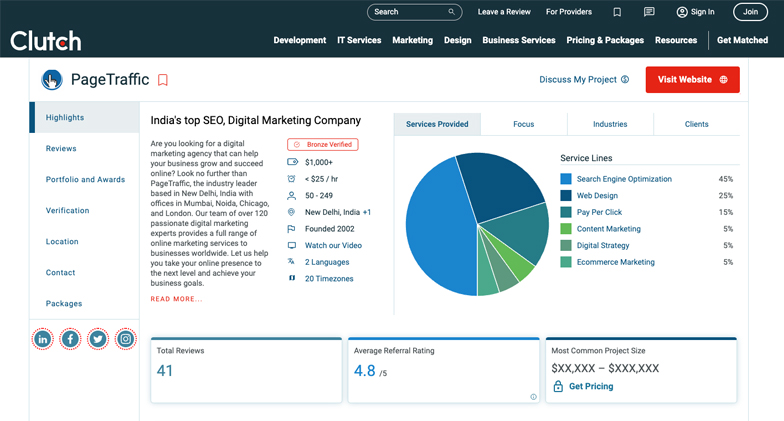The width and height of the screenshot is (784, 421).
Task: Click the search magnifier icon
Action: [452, 12]
